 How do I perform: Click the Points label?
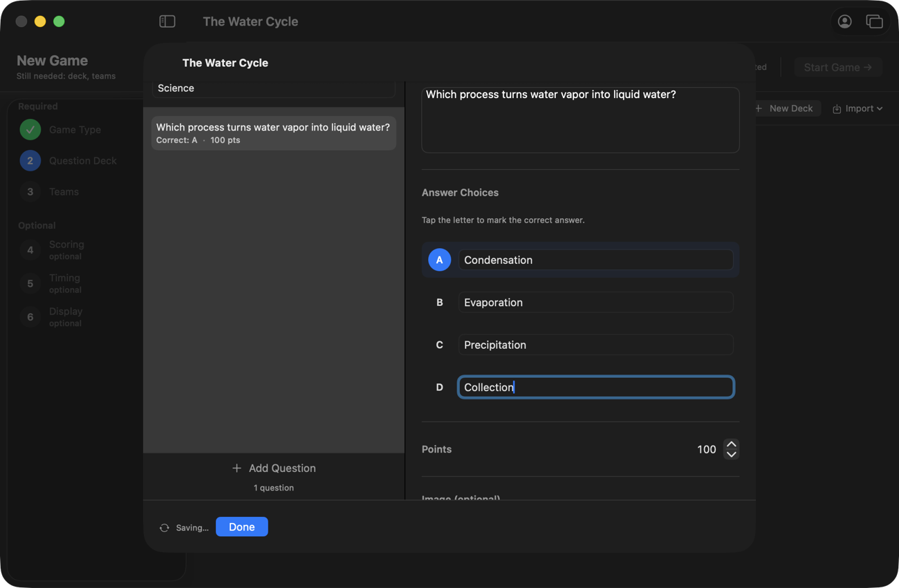pos(436,450)
